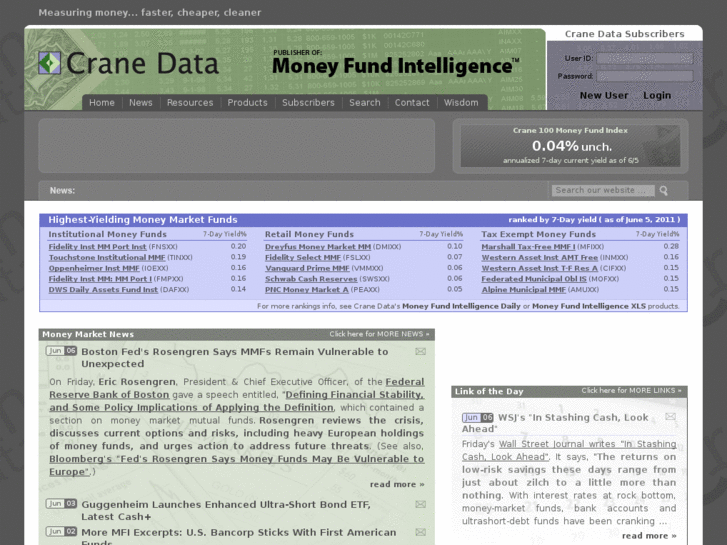Open Money Fund Intelligence XLS link

(589, 306)
